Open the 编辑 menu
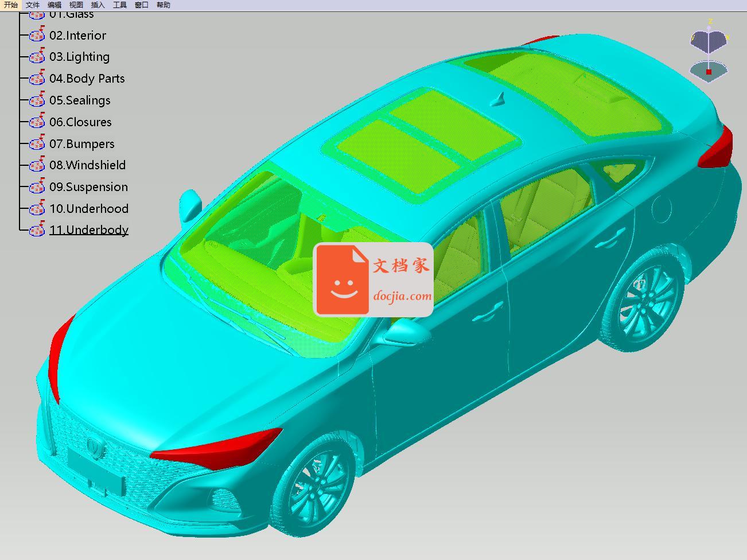 coord(55,5)
